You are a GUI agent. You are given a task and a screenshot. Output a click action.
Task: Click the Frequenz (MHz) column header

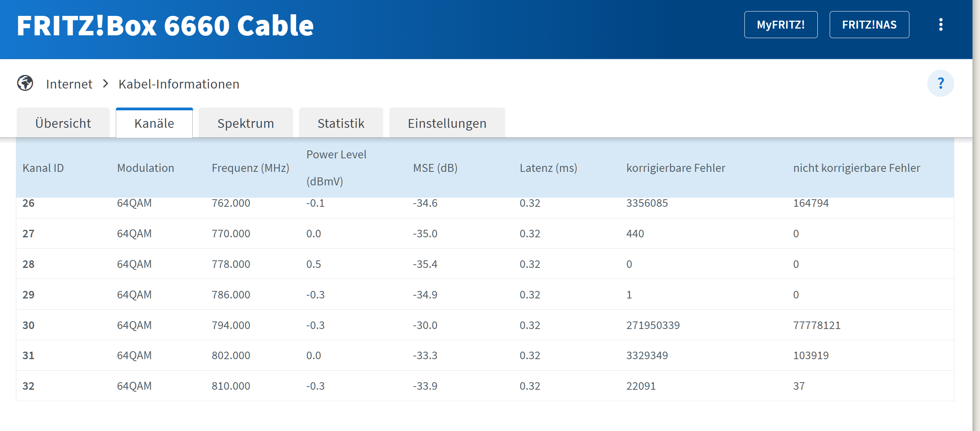[251, 168]
